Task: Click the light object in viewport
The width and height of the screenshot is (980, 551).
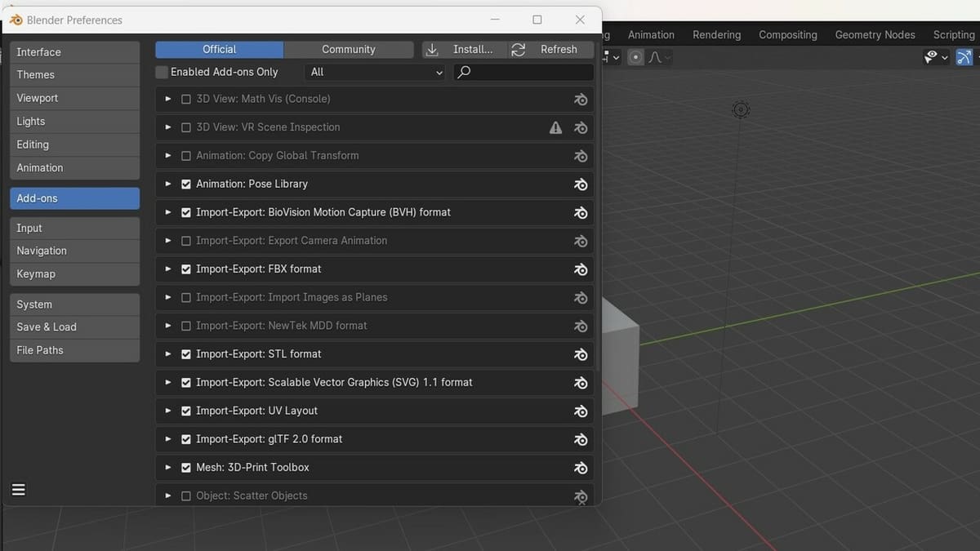Action: coord(741,109)
